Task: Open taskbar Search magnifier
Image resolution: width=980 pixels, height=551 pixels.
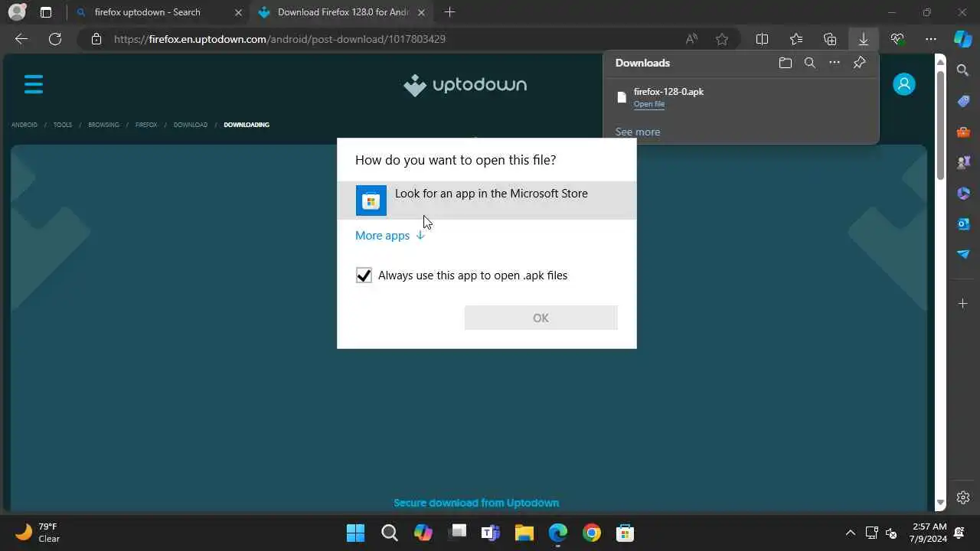Action: coord(390,533)
